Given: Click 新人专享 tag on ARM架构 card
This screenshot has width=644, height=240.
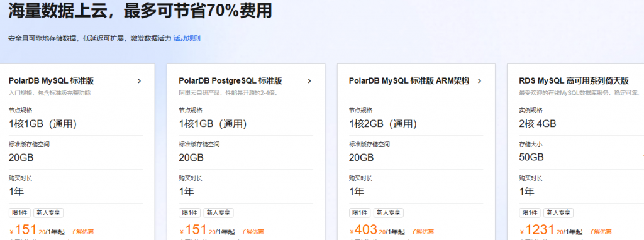Looking at the screenshot, I should (x=389, y=213).
